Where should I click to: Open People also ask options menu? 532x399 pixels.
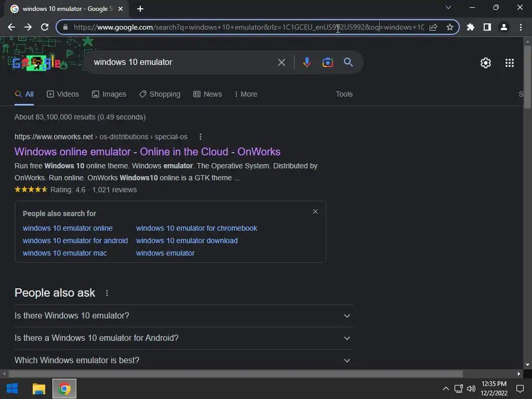(x=107, y=293)
